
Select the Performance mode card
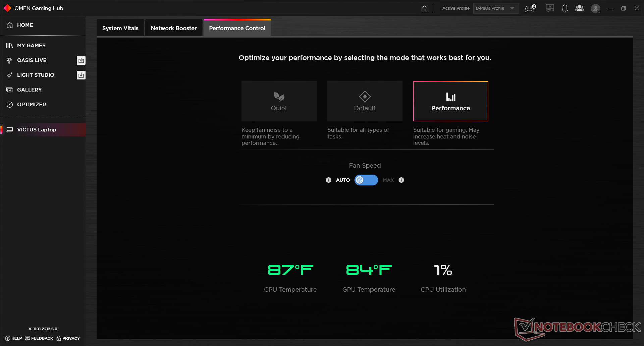click(x=451, y=101)
